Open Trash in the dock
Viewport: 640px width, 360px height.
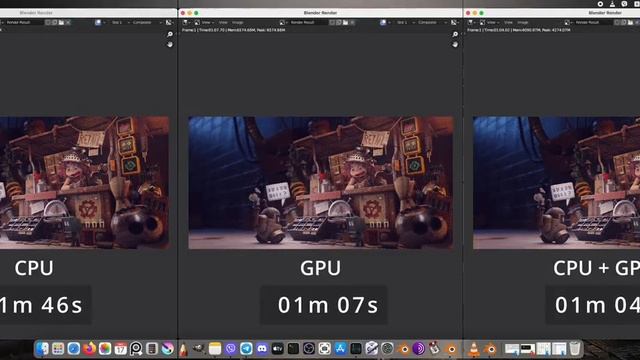pyautogui.click(x=575, y=349)
